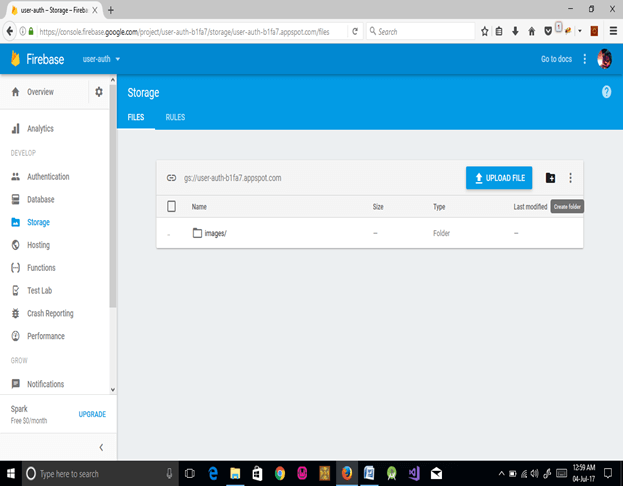The image size is (623, 486).
Task: Switch to the RULES tab
Action: pyautogui.click(x=175, y=117)
